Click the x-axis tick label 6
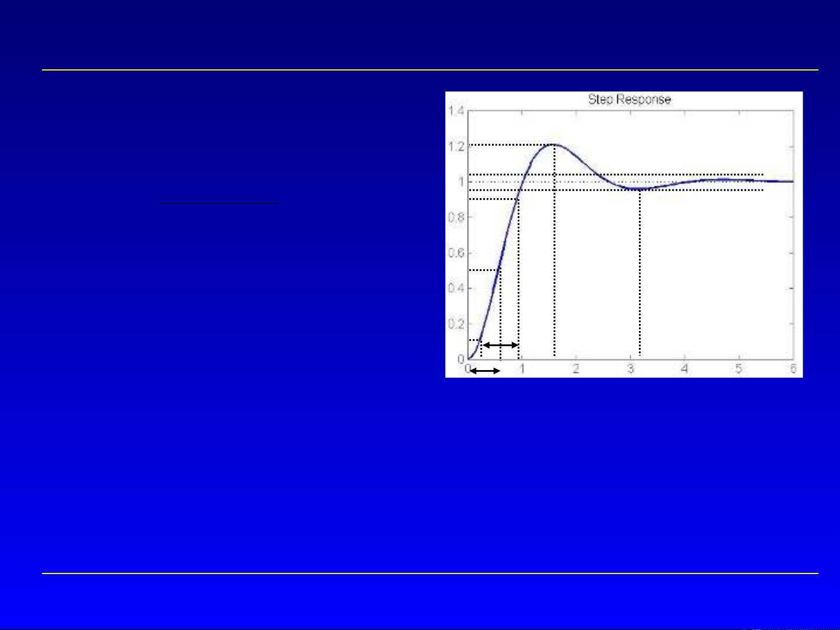This screenshot has width=840, height=630. 793,369
